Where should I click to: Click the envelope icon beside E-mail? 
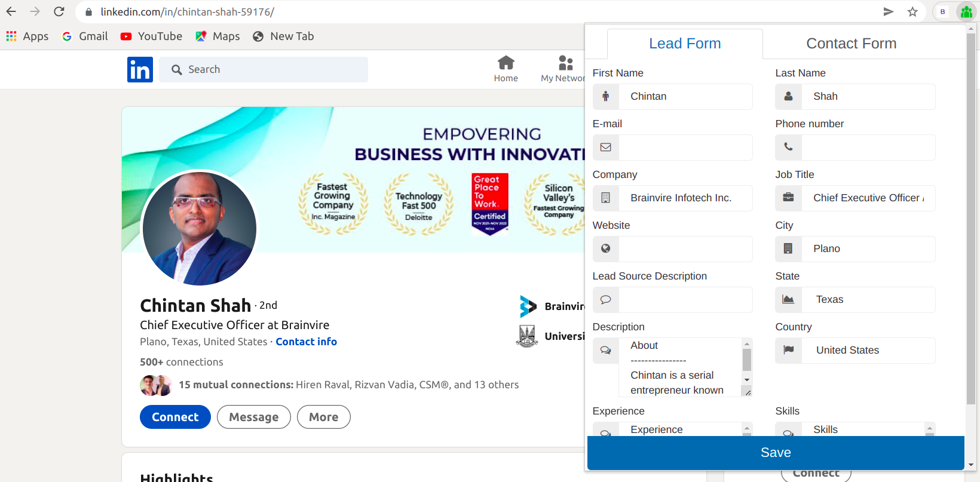point(606,148)
